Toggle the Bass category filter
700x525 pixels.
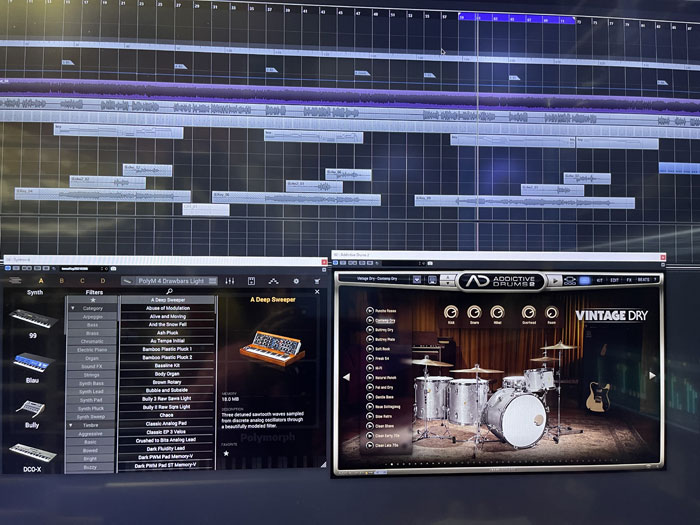tap(92, 325)
